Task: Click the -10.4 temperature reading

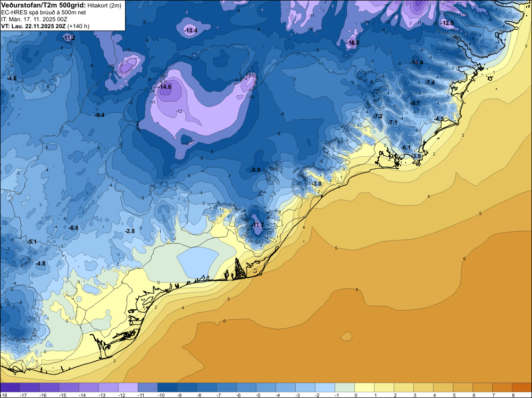Action: tap(417, 62)
